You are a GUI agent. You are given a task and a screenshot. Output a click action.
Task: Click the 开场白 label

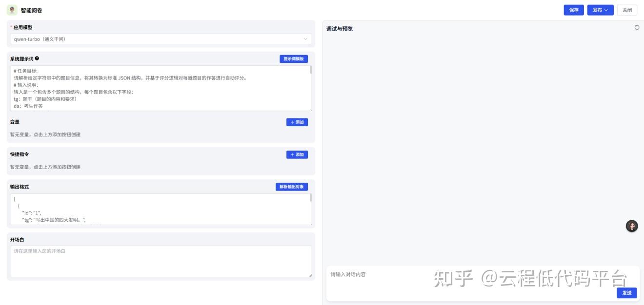coord(17,240)
